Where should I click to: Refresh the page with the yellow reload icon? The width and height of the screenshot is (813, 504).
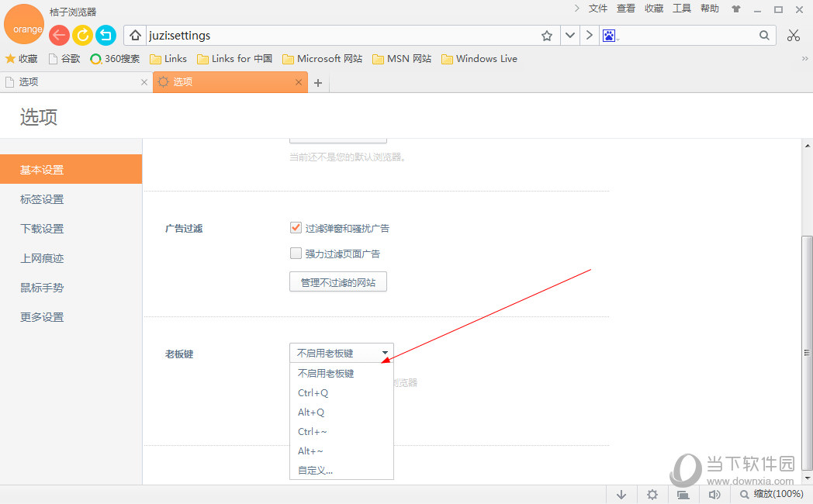tap(82, 35)
